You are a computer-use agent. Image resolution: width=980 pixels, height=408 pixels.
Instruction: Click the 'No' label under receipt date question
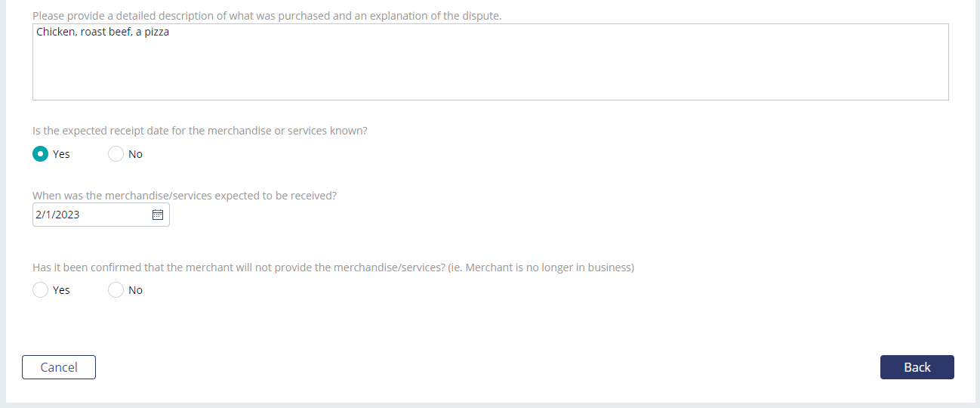point(135,154)
